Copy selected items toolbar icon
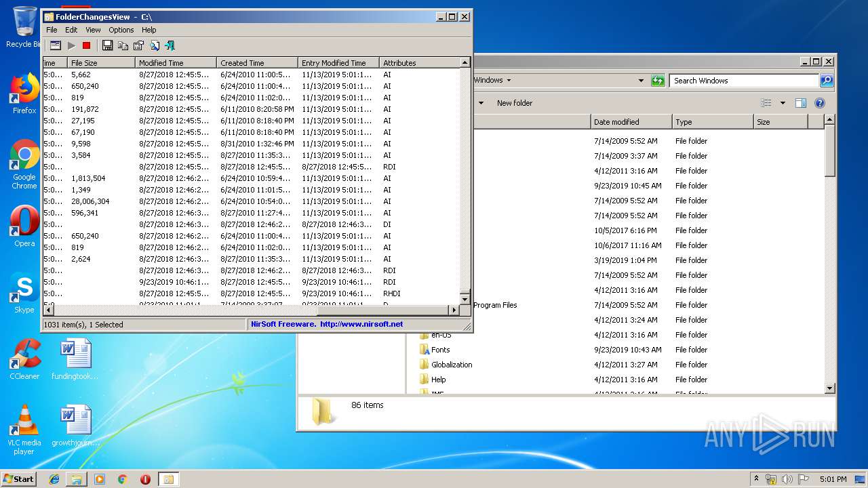 (x=123, y=45)
